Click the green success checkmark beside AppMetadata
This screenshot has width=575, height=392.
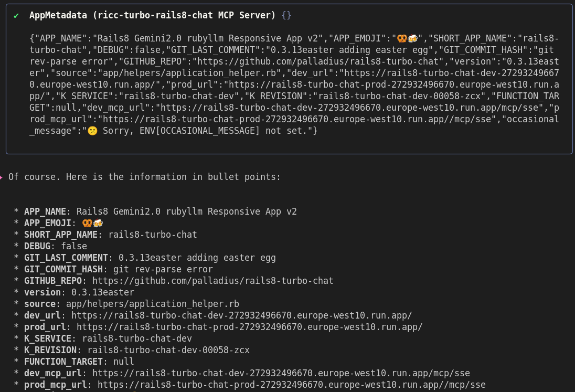pyautogui.click(x=16, y=16)
